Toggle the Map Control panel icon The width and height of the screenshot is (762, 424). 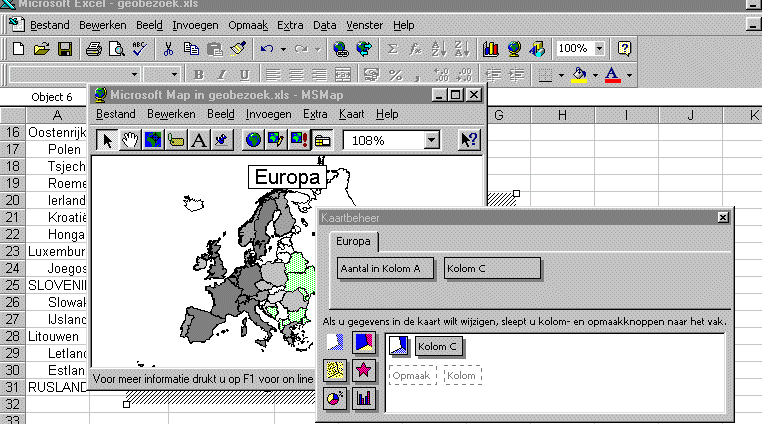(x=322, y=140)
